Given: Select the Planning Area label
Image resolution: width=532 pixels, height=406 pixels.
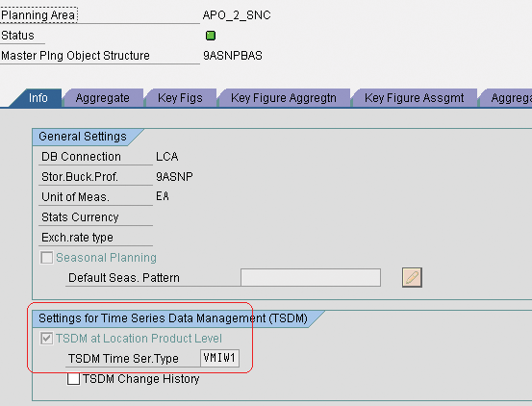Looking at the screenshot, I should 38,15.
